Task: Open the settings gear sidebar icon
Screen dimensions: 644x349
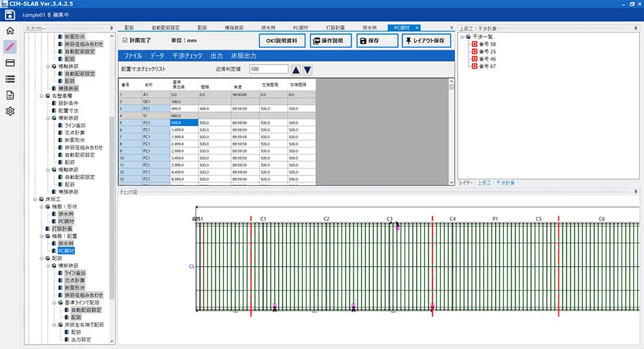Action: coord(10,112)
